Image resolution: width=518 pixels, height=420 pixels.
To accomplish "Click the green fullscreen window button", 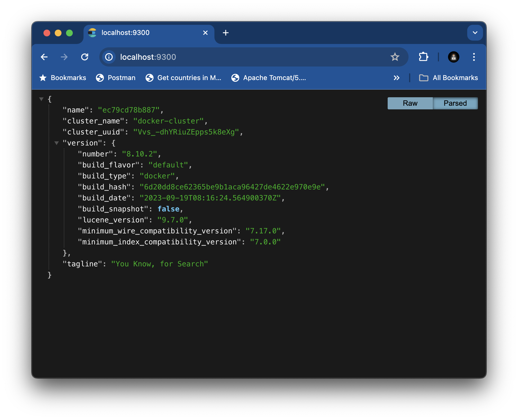I will tap(69, 33).
